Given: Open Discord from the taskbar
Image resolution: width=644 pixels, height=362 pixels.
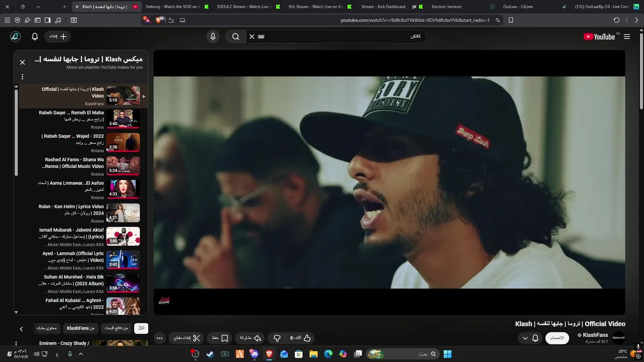Looking at the screenshot, I should click(x=254, y=354).
